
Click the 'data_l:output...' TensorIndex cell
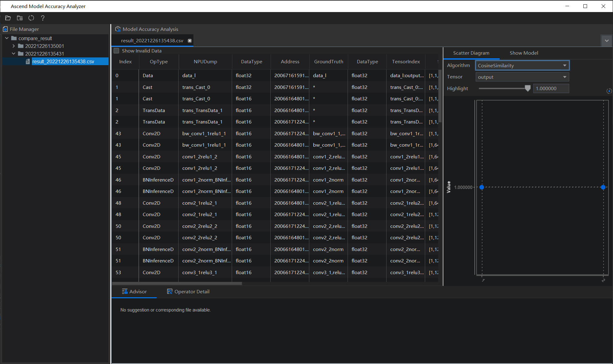(406, 76)
